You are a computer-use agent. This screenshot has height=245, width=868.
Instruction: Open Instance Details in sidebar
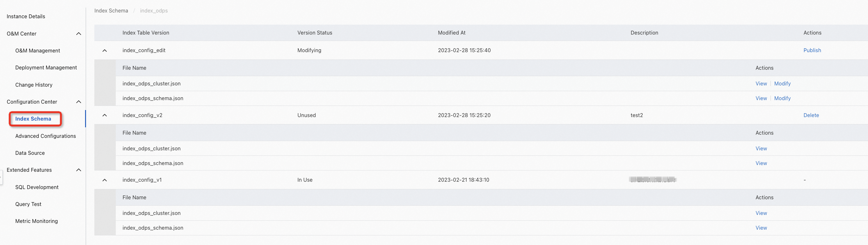tap(26, 17)
